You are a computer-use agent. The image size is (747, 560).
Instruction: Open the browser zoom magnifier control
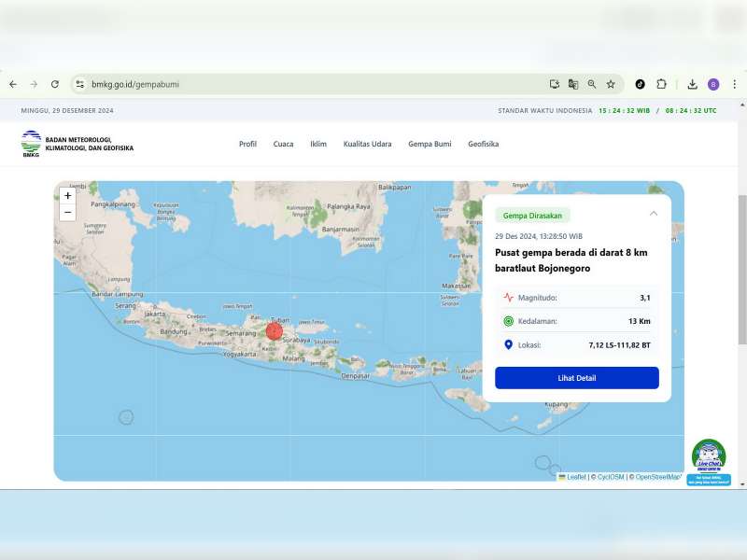592,83
